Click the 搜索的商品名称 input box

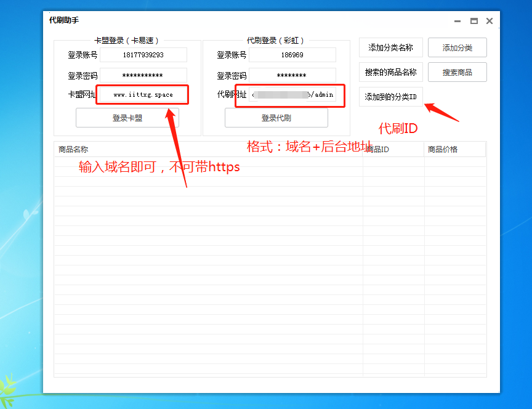click(x=390, y=72)
